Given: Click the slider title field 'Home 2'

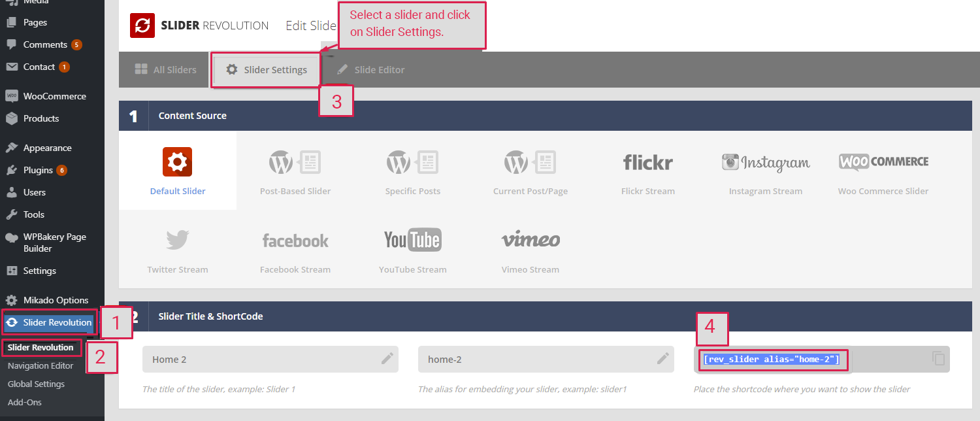Looking at the screenshot, I should coord(270,359).
